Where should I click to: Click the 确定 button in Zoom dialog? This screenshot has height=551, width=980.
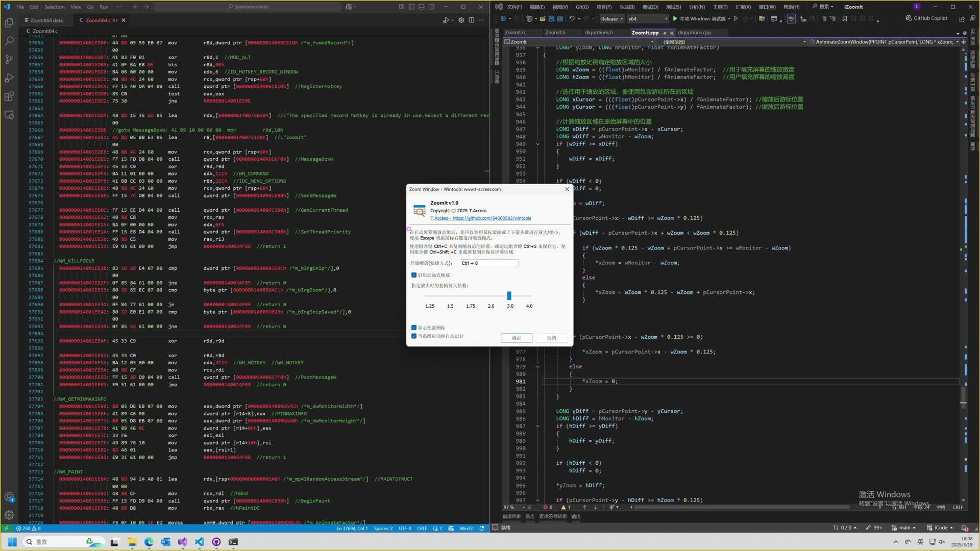tap(517, 338)
